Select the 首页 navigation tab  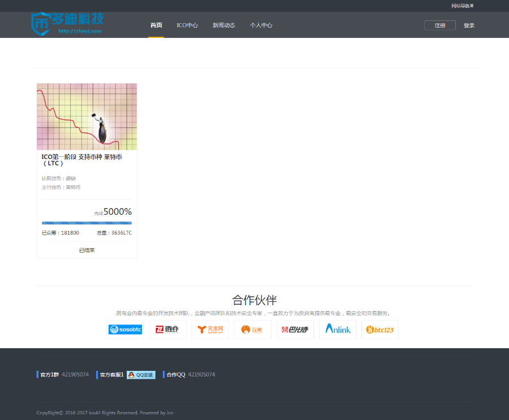[156, 25]
